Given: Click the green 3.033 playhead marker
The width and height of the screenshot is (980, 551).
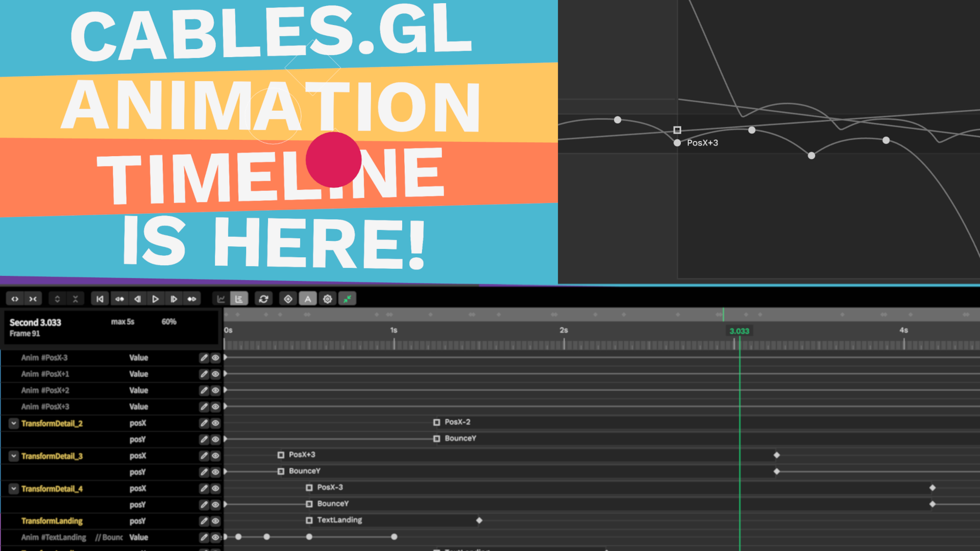Looking at the screenshot, I should [x=739, y=331].
